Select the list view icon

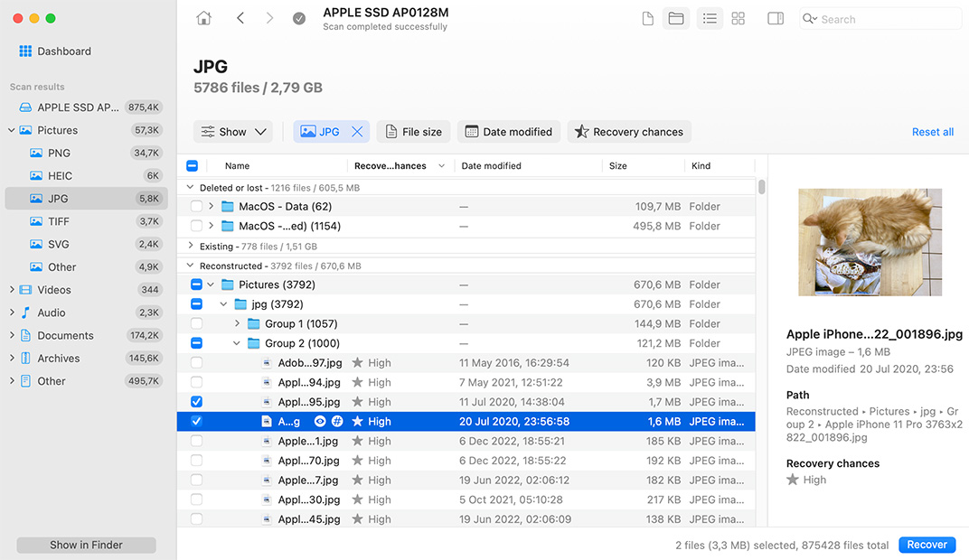(x=710, y=18)
